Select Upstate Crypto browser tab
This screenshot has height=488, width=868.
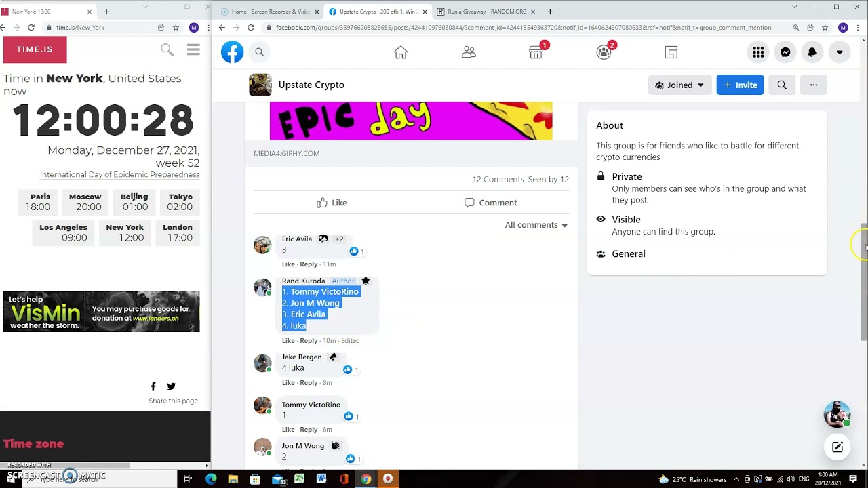click(377, 12)
